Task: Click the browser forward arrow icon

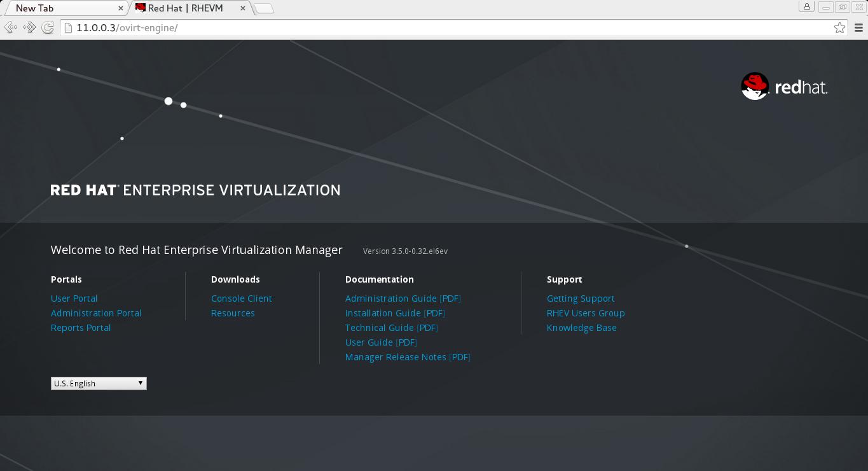Action: point(29,27)
